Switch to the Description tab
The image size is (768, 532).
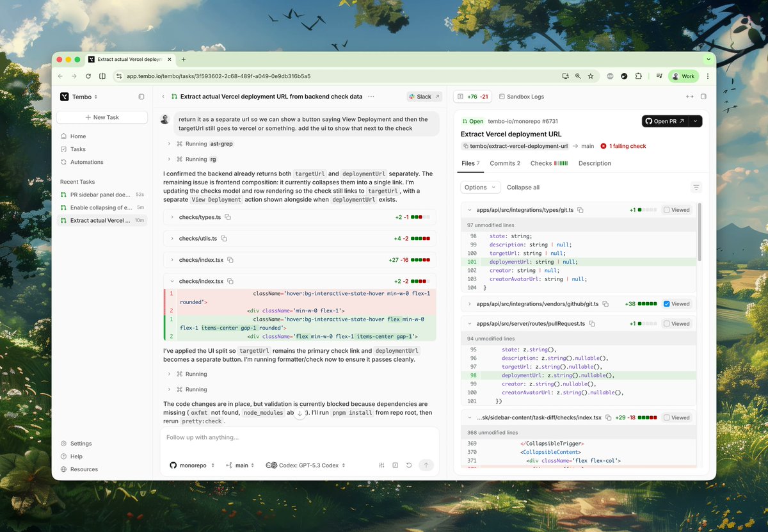pyautogui.click(x=595, y=163)
